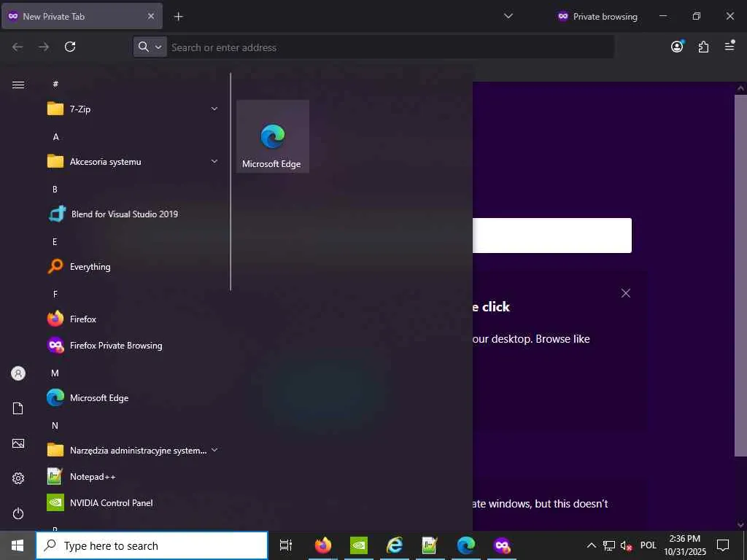Click the letter A section header

(x=55, y=137)
